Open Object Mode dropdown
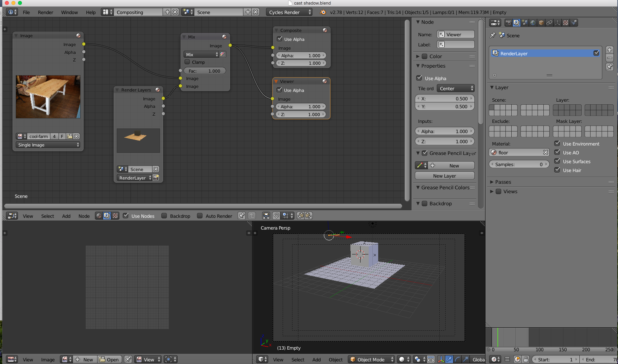618x364 pixels. pos(371,359)
